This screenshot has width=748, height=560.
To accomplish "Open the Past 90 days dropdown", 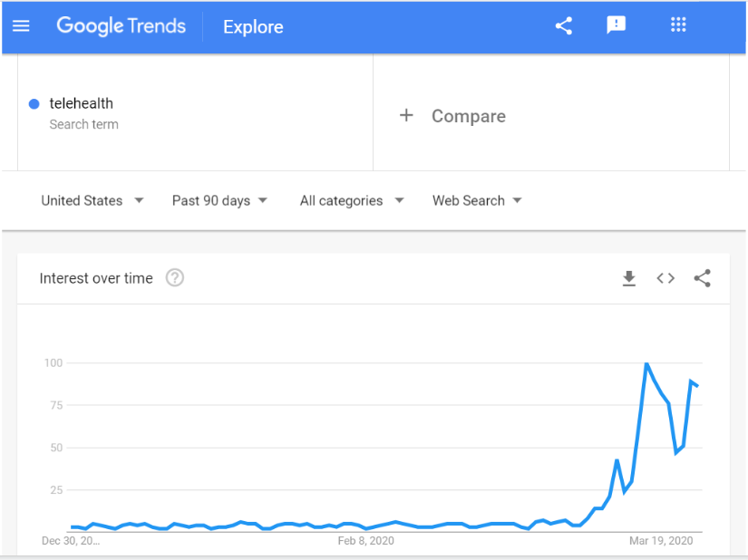I will click(x=219, y=200).
